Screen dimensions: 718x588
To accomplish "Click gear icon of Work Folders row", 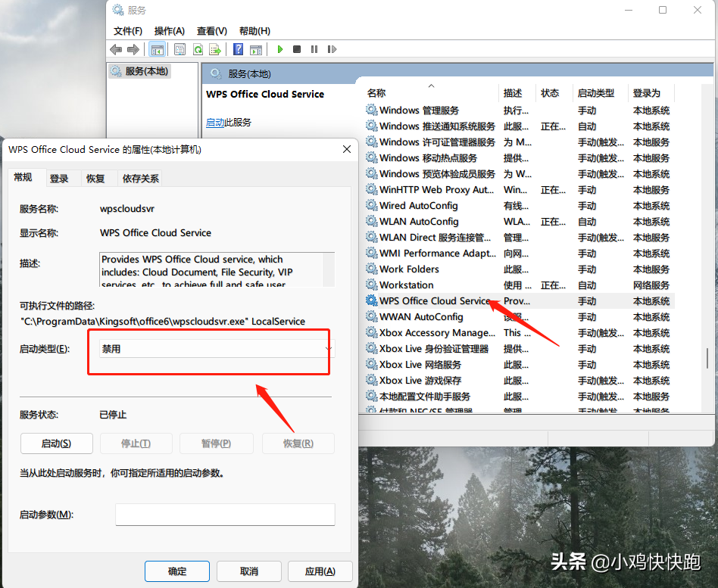I will [371, 269].
